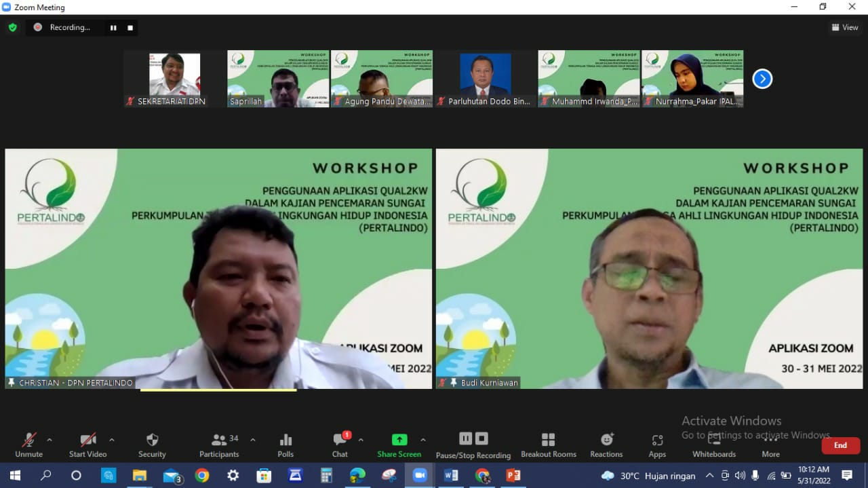Pause recording from the top recording indicator
This screenshot has height=488, width=868.
click(113, 28)
